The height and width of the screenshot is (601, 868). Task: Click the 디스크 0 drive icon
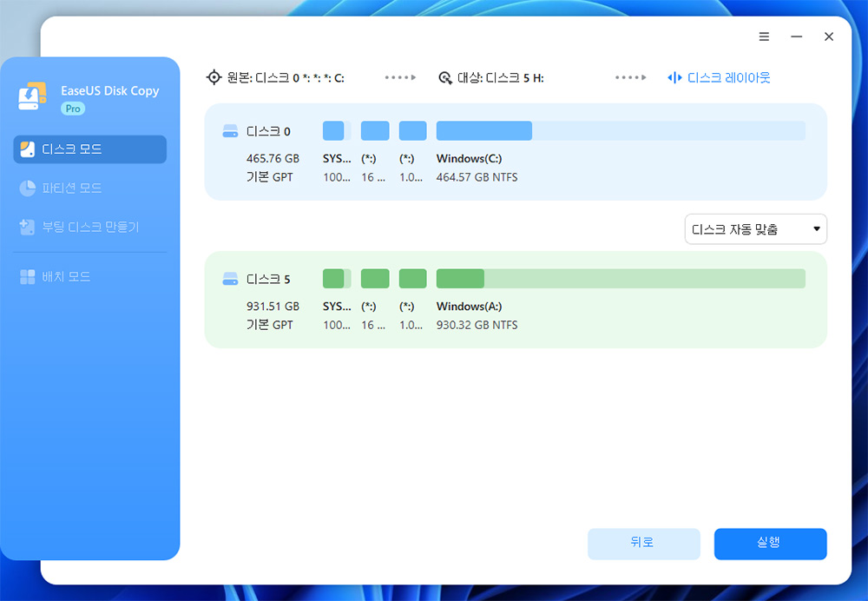[230, 131]
